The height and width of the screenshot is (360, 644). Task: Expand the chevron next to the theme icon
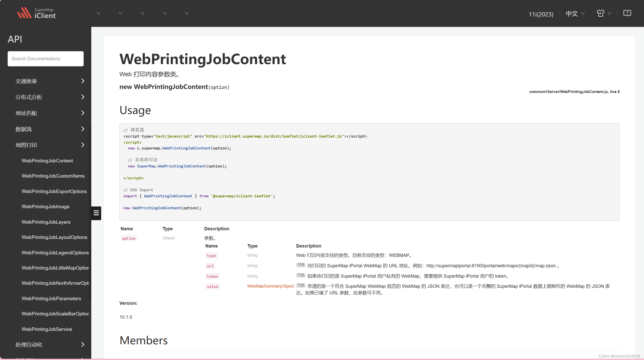(x=610, y=13)
